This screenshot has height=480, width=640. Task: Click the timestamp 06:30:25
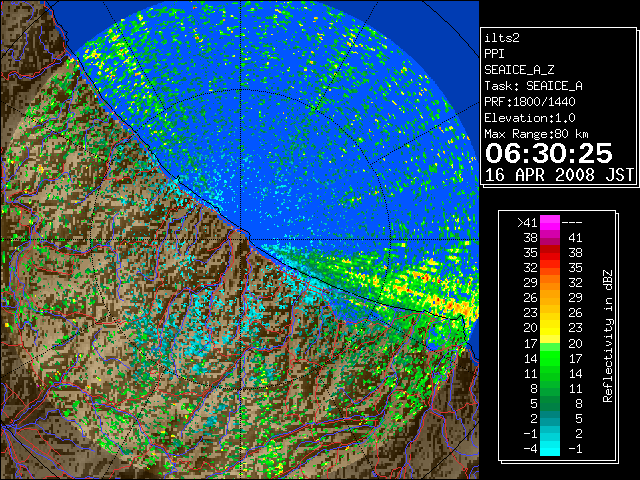coord(549,153)
